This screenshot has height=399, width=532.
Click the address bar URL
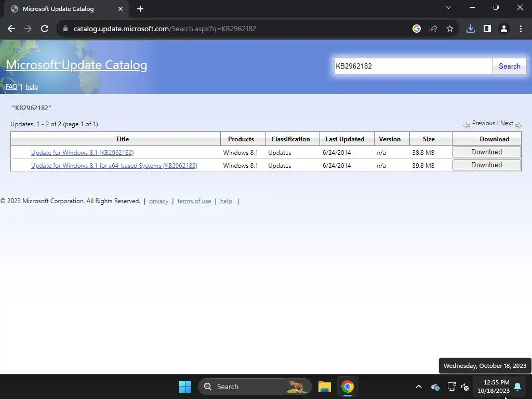pos(165,29)
